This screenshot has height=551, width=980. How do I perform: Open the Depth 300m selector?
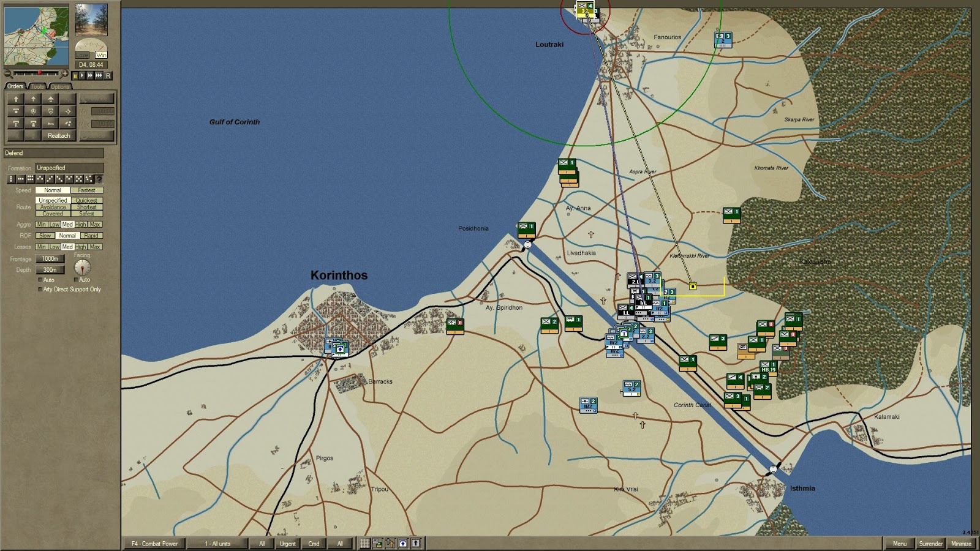(50, 269)
